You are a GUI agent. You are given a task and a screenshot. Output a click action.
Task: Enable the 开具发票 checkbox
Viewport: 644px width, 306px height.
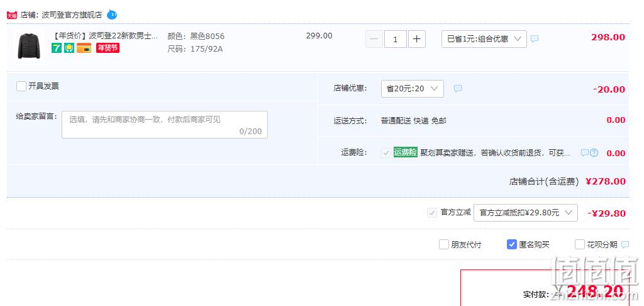point(21,86)
